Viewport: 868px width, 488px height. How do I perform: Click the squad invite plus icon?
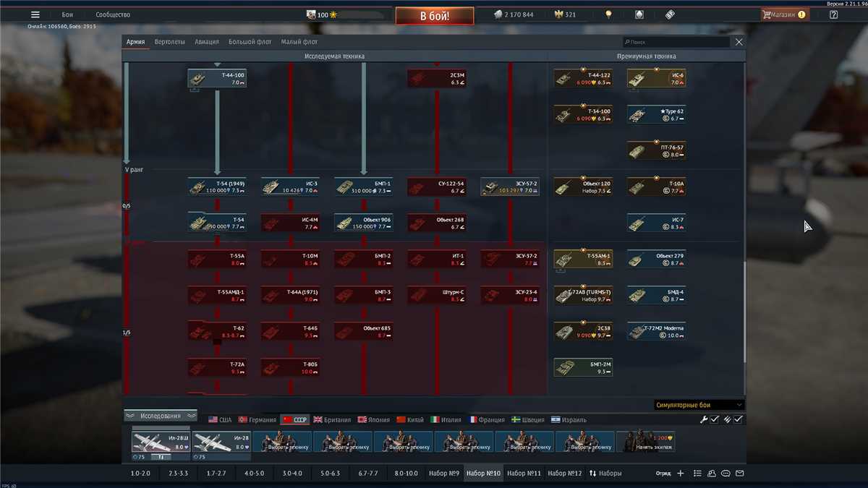tap(681, 474)
